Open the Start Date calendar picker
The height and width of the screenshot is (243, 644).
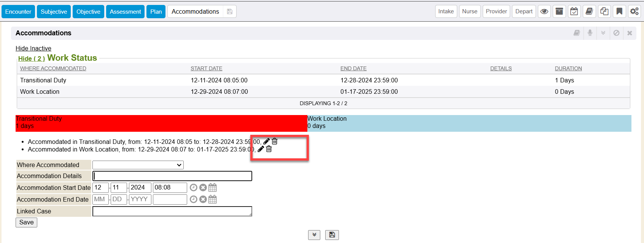(x=213, y=188)
